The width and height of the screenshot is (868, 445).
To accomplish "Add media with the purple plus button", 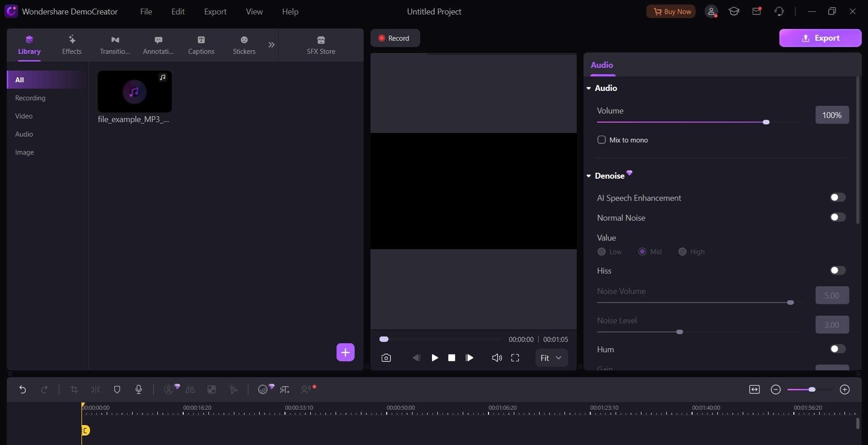I will (x=346, y=352).
